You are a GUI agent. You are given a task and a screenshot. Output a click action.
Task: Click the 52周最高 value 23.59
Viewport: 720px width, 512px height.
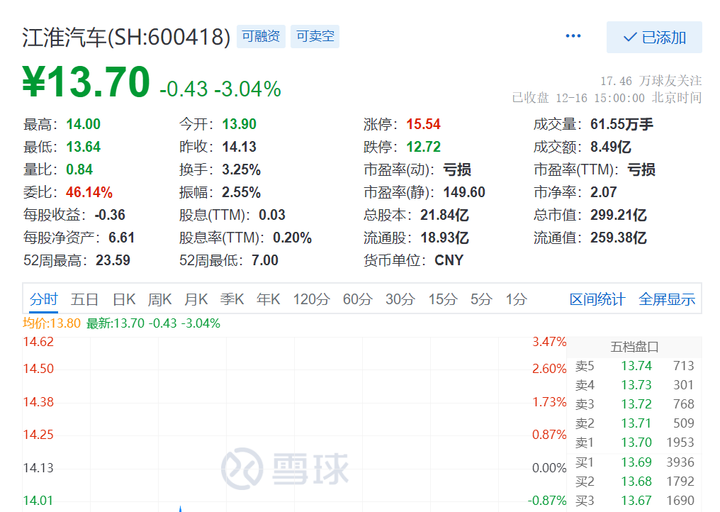(113, 260)
